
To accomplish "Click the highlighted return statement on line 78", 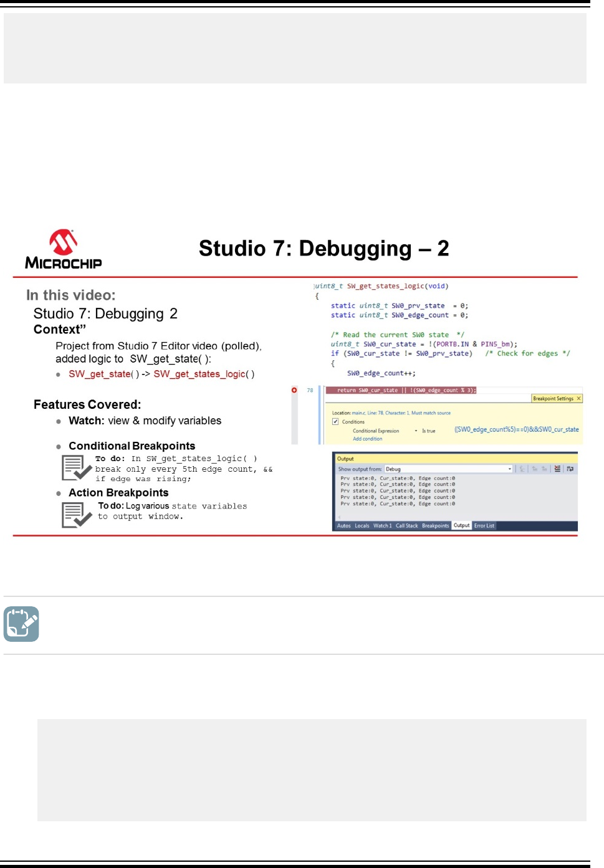I will coord(401,390).
